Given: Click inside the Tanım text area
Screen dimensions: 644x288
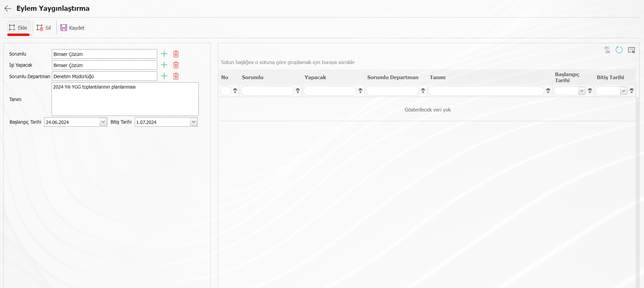Looking at the screenshot, I should [125, 99].
